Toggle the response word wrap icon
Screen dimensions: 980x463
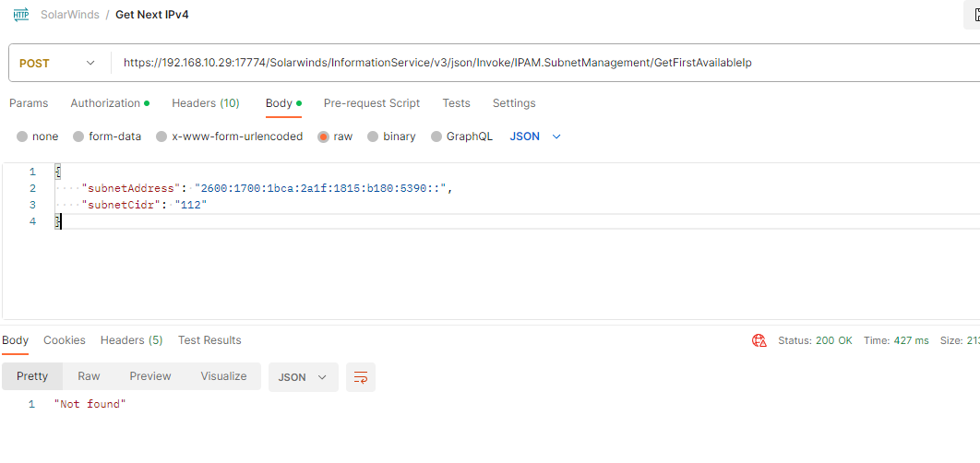click(x=361, y=377)
